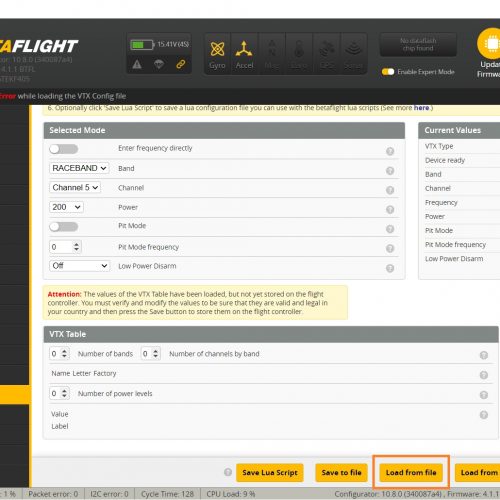The width and height of the screenshot is (500, 500).
Task: Click the Gyro sensor icon
Action: tap(217, 50)
